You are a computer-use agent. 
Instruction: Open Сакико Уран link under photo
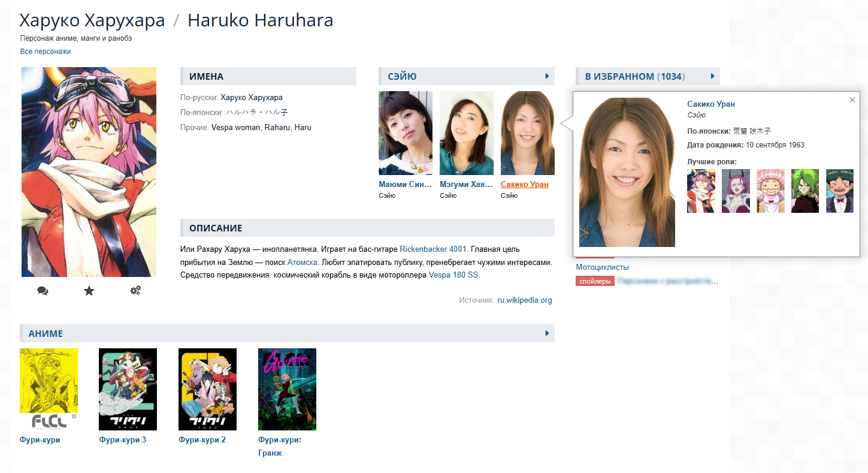pyautogui.click(x=525, y=185)
